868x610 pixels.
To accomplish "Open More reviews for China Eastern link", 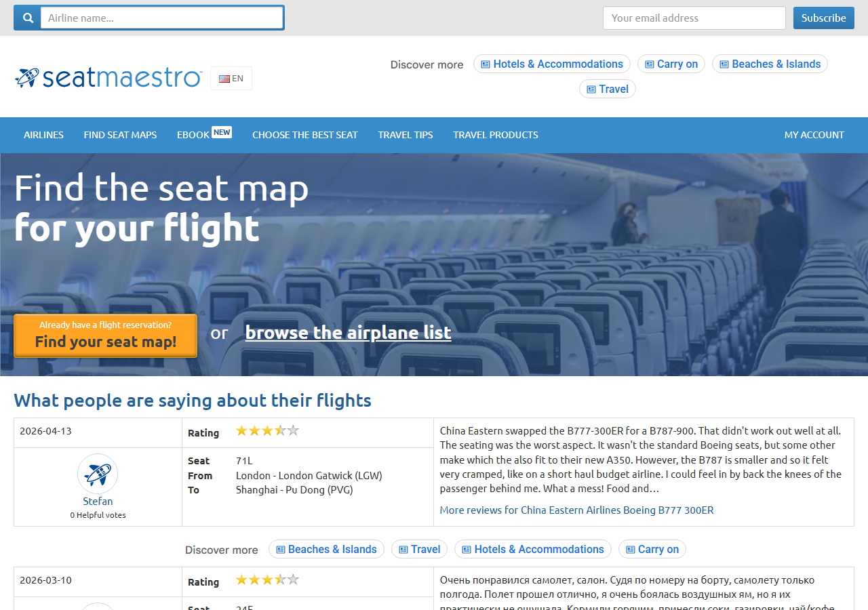I will click(x=576, y=510).
